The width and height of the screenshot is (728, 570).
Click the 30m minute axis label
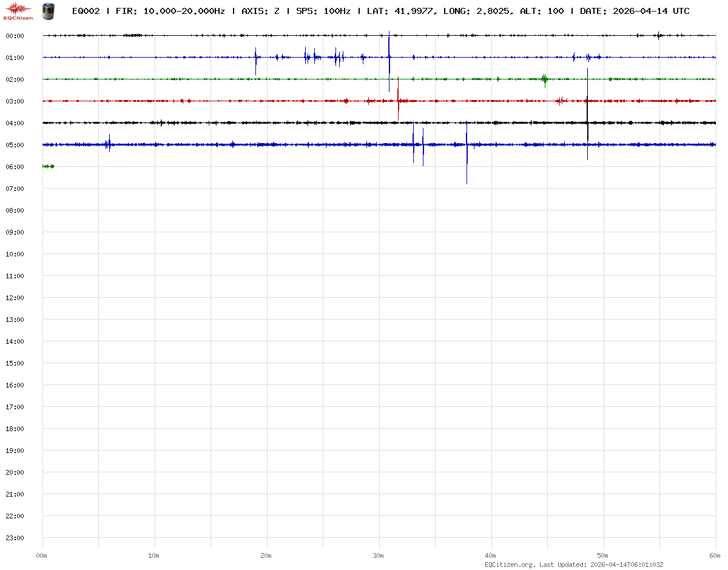(x=379, y=555)
